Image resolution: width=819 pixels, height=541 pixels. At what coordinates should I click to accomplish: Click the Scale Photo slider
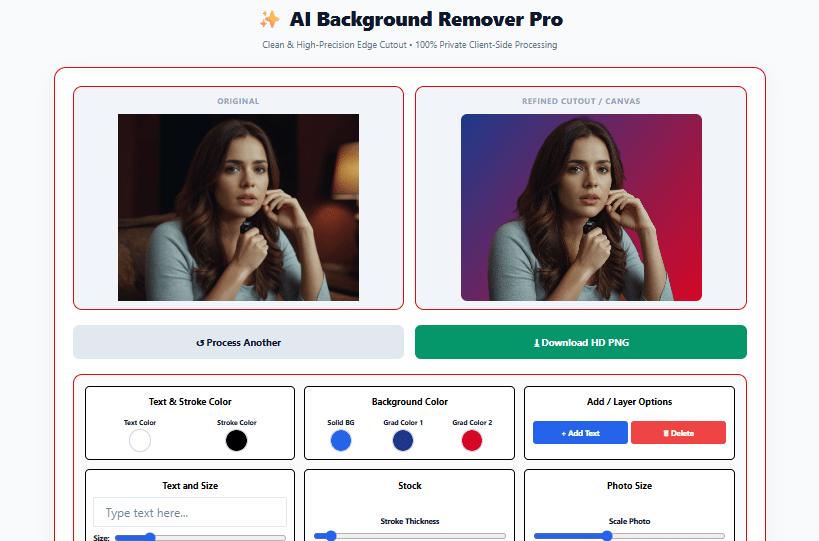coord(629,536)
